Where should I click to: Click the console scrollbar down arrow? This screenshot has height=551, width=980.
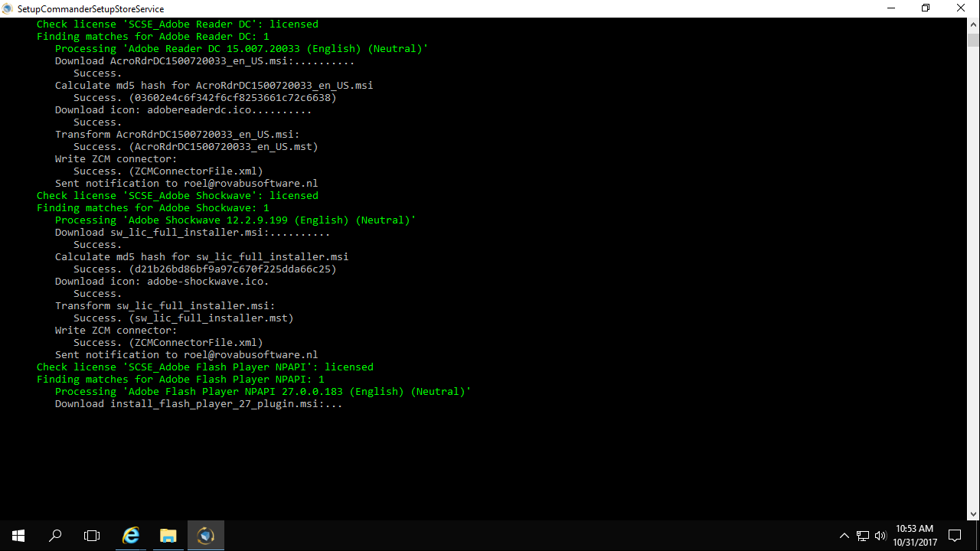click(x=973, y=514)
